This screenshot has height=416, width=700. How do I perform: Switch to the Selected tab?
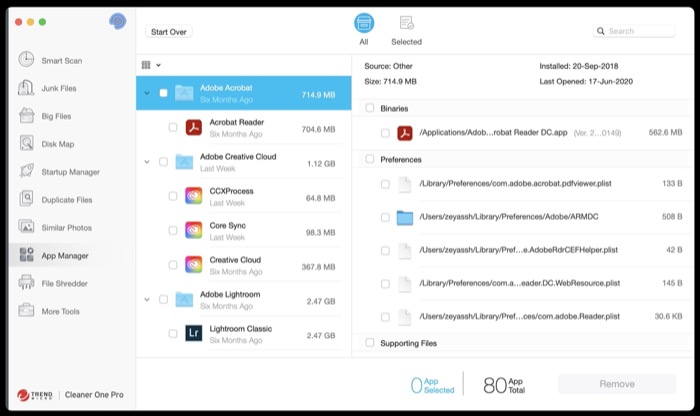[x=406, y=30]
